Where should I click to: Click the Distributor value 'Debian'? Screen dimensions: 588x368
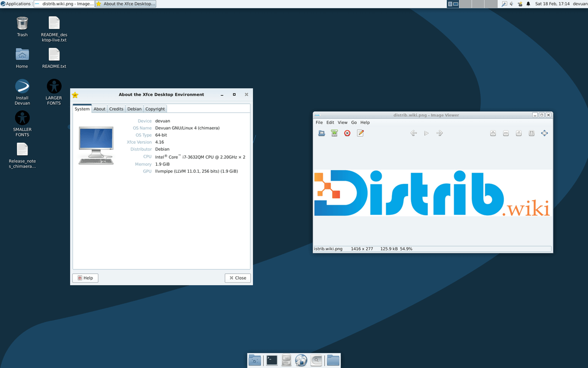[162, 149]
